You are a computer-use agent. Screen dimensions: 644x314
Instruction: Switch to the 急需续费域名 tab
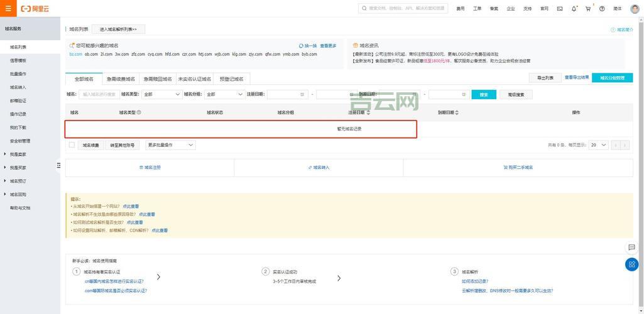coord(121,79)
